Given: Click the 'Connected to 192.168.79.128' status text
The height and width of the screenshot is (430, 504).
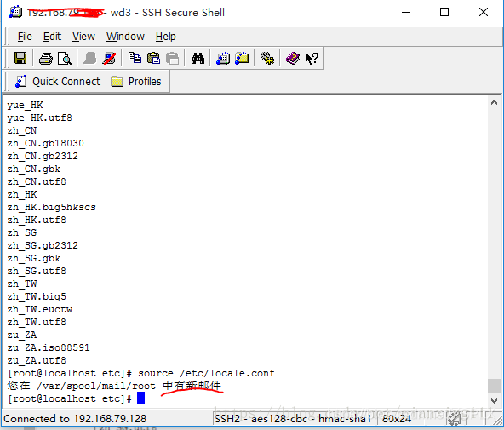Looking at the screenshot, I should pyautogui.click(x=75, y=419).
